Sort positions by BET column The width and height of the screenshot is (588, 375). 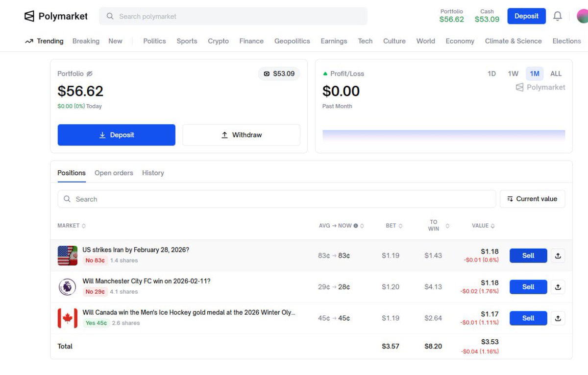(x=394, y=226)
